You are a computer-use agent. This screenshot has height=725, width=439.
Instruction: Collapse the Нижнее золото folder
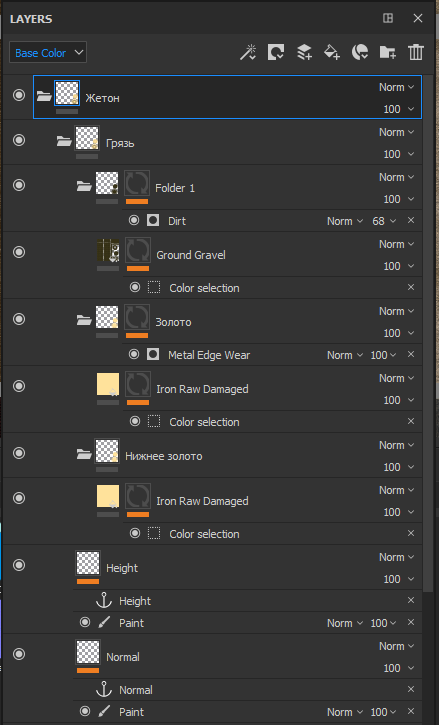click(x=84, y=454)
